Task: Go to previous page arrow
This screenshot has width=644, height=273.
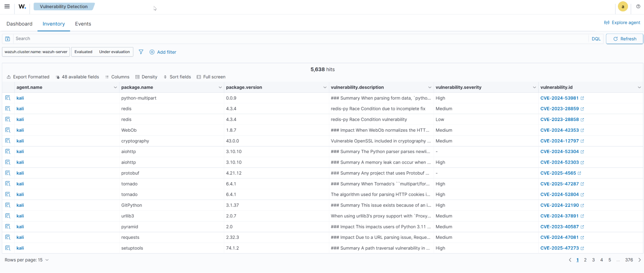Action: 570,260
